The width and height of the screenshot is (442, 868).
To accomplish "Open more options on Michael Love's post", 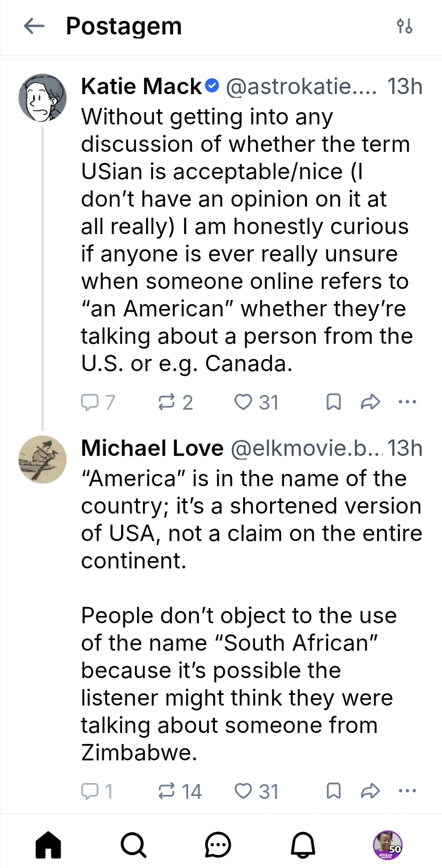I will (407, 791).
